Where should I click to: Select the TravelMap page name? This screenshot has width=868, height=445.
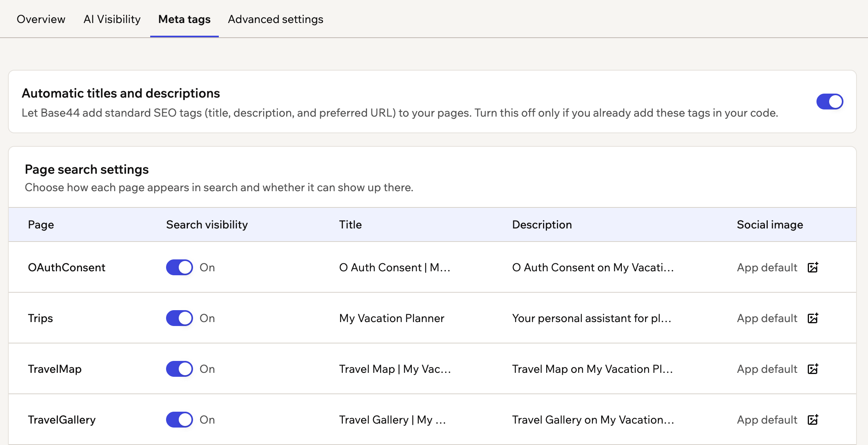55,369
